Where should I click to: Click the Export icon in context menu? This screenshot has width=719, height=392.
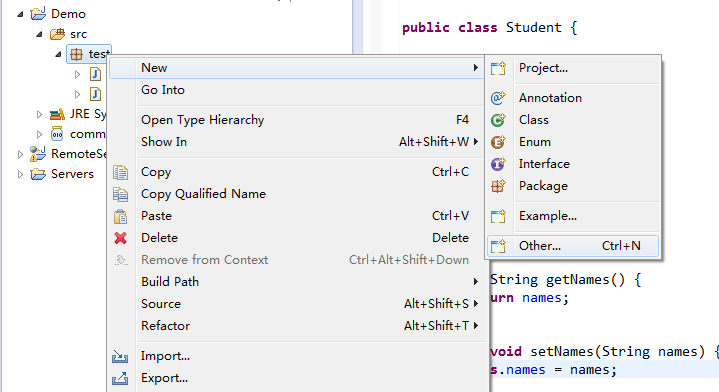tap(120, 378)
